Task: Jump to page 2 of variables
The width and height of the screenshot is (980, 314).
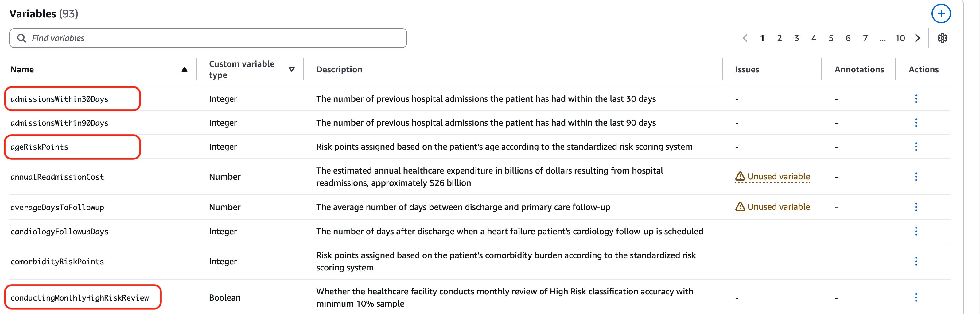Action: coord(779,38)
